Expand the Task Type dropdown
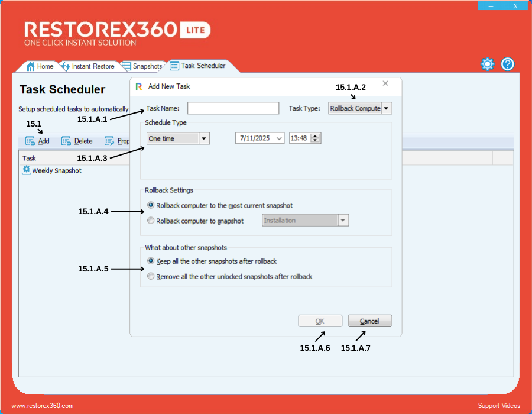Screen dimensions: 532x414 (x=386, y=108)
